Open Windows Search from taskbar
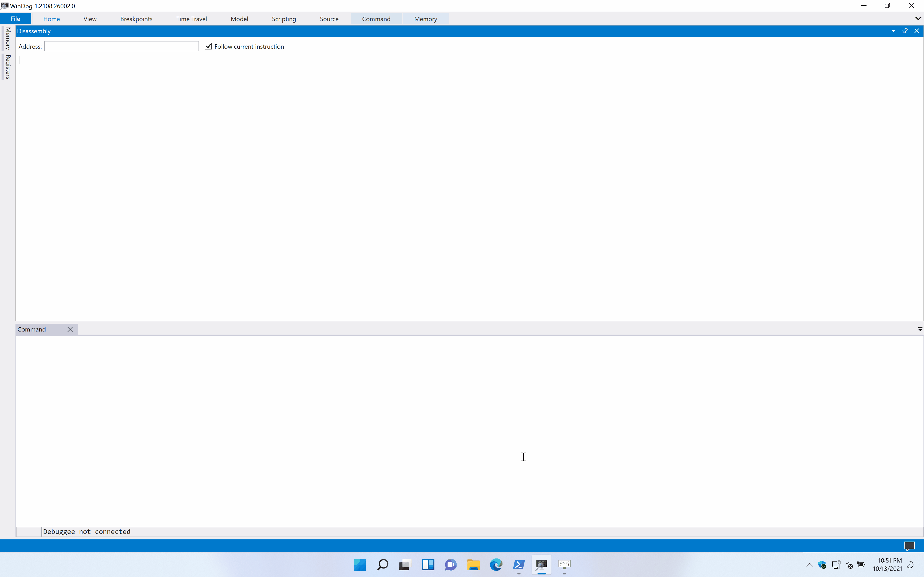Screen dimensions: 924x577 tap(382, 564)
